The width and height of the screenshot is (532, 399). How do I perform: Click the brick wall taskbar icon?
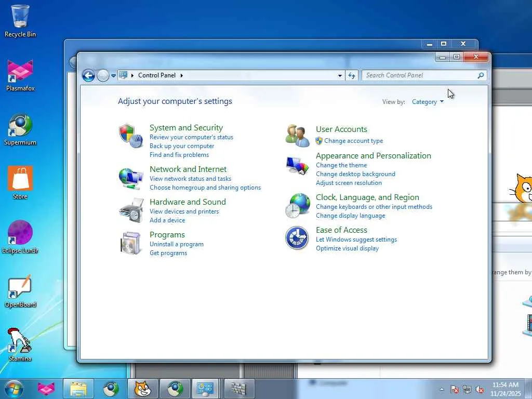[x=239, y=389]
